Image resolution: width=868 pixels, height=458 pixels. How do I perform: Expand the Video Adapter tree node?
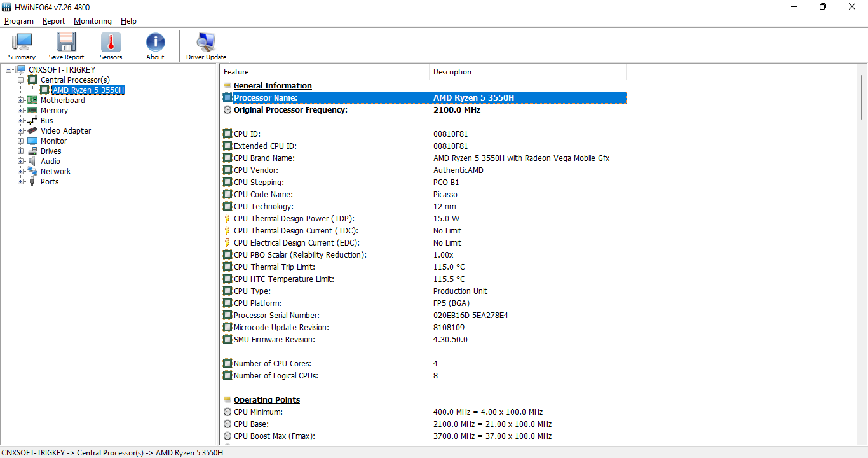pos(21,130)
